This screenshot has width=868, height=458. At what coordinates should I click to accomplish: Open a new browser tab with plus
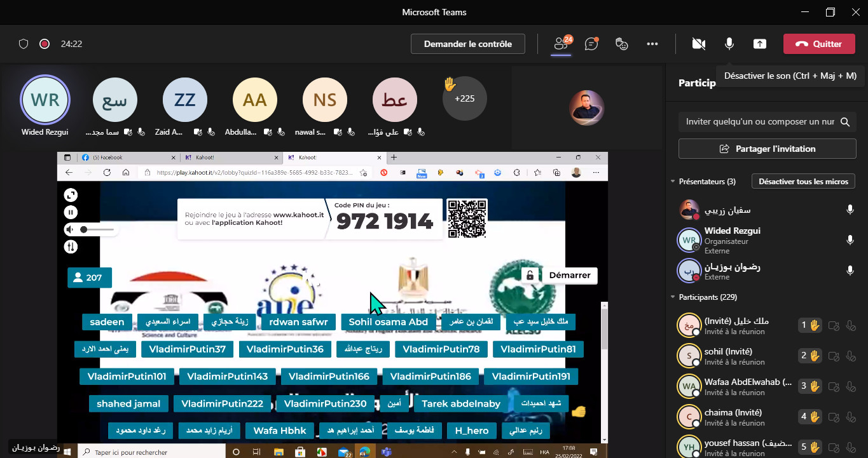pos(394,157)
